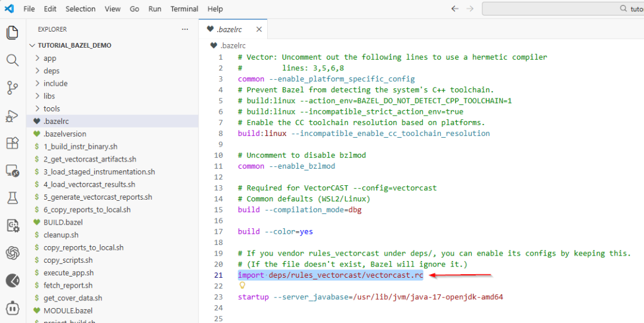Open get_cover_data.sh
Image resolution: width=644 pixels, height=323 pixels.
[x=112, y=298]
